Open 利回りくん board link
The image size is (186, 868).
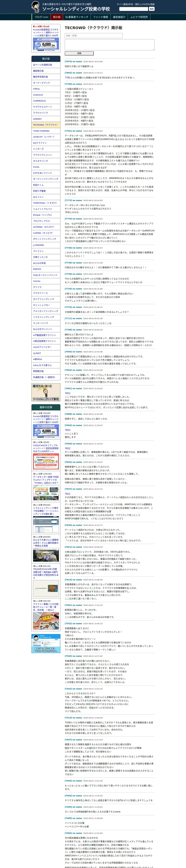pyautogui.click(x=46, y=185)
